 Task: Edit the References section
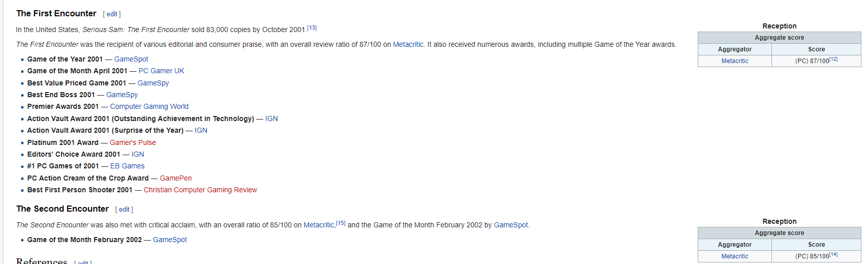click(83, 262)
